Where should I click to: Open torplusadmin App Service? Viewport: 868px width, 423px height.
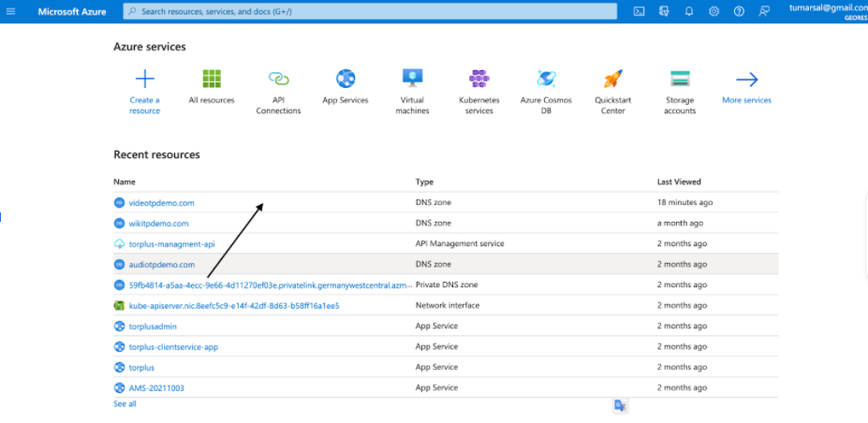coord(153,327)
